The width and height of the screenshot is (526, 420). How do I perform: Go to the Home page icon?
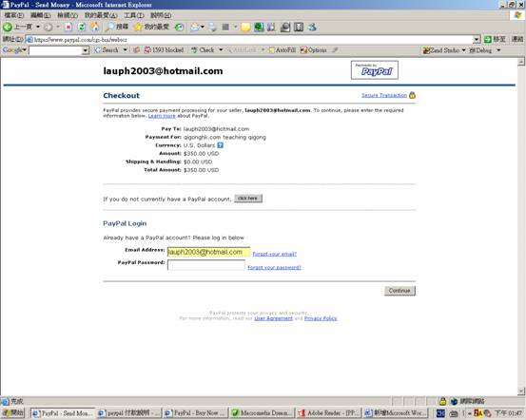(x=95, y=28)
